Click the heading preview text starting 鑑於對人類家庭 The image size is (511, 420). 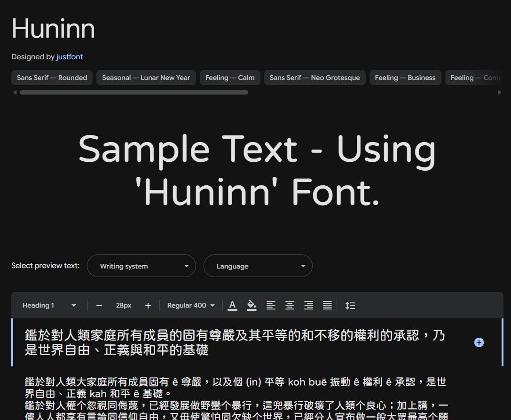[x=235, y=342]
